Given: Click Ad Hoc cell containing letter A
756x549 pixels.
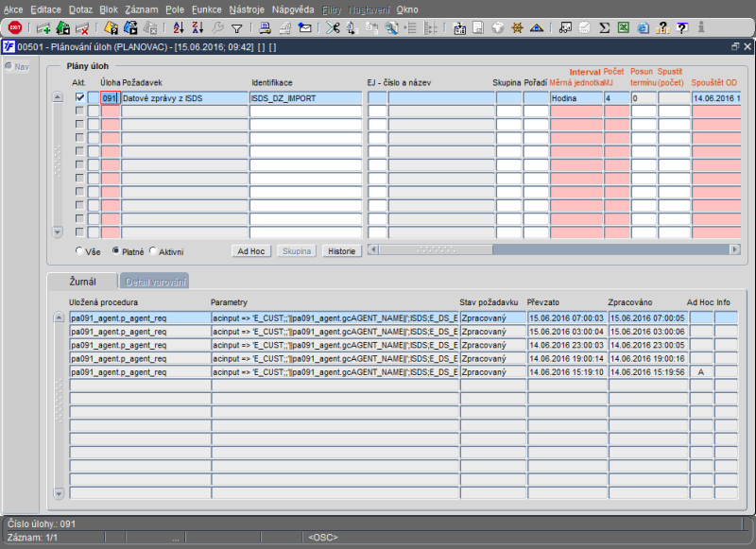Looking at the screenshot, I should 701,371.
